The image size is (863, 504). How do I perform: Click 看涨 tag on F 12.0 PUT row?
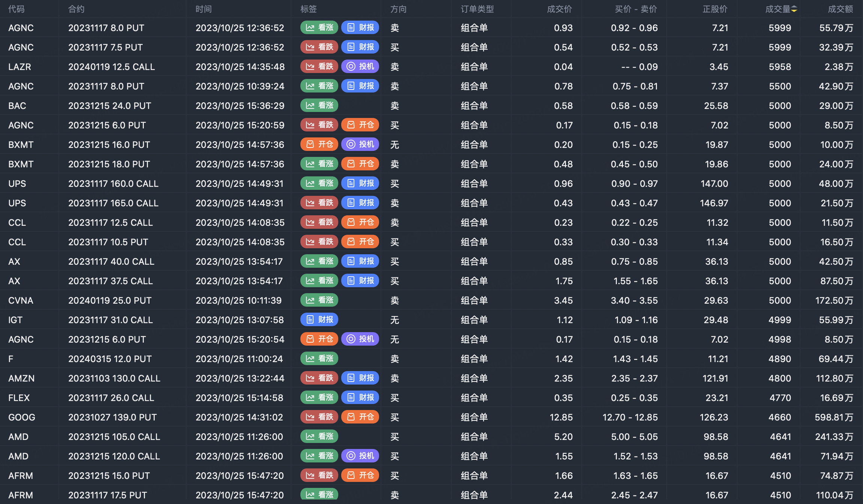(319, 359)
